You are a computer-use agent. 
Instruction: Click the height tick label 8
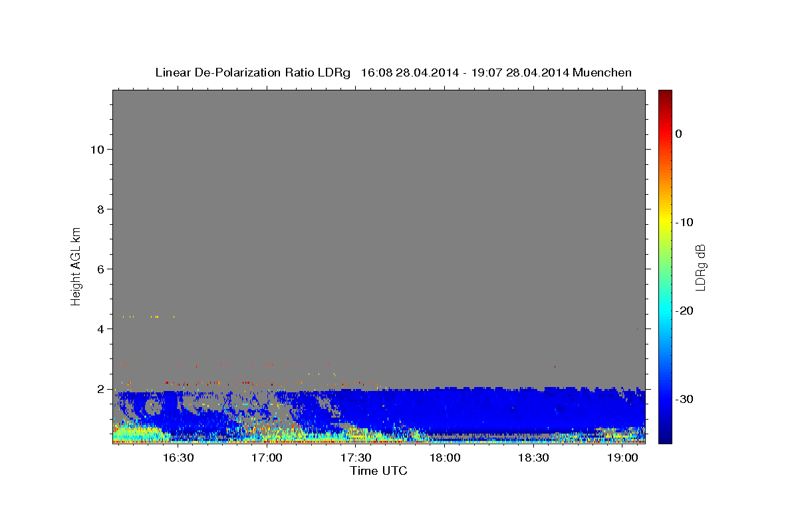click(101, 209)
